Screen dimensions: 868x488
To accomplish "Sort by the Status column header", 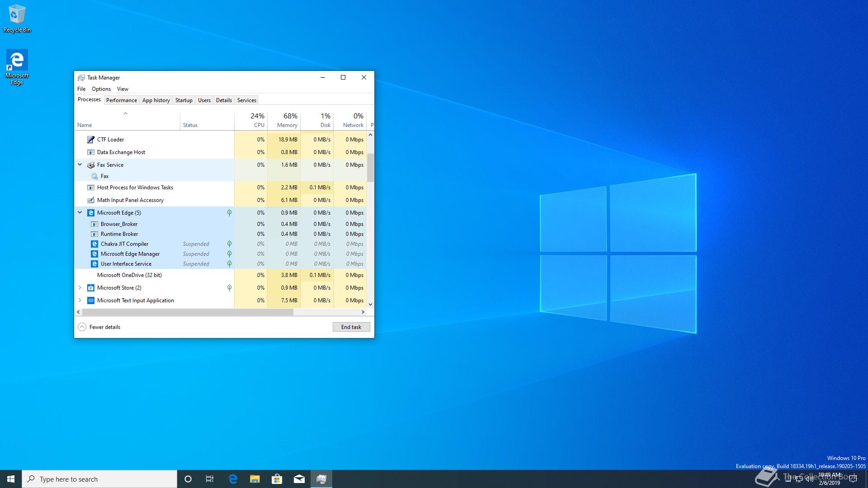I will pyautogui.click(x=207, y=121).
